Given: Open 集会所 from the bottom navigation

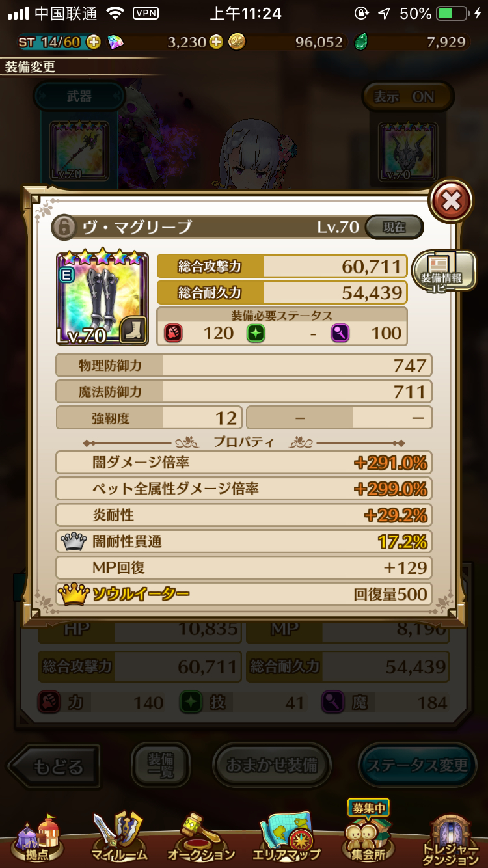Looking at the screenshot, I should [368, 834].
